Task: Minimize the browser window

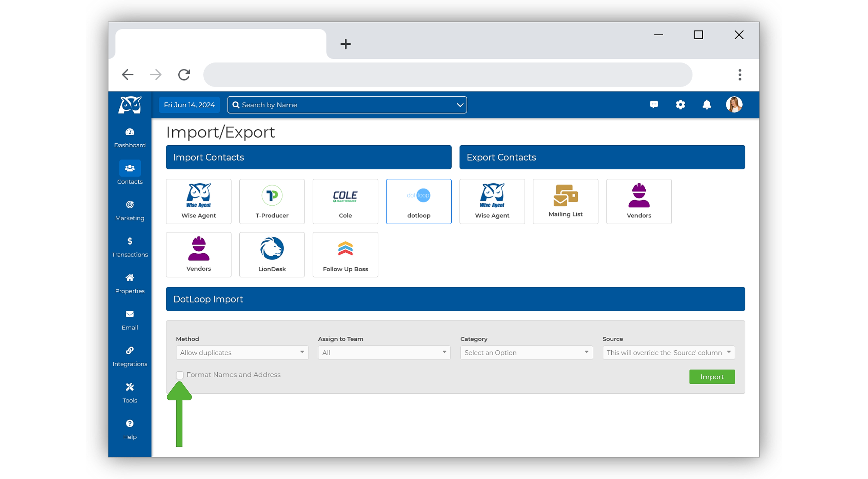Action: click(658, 35)
